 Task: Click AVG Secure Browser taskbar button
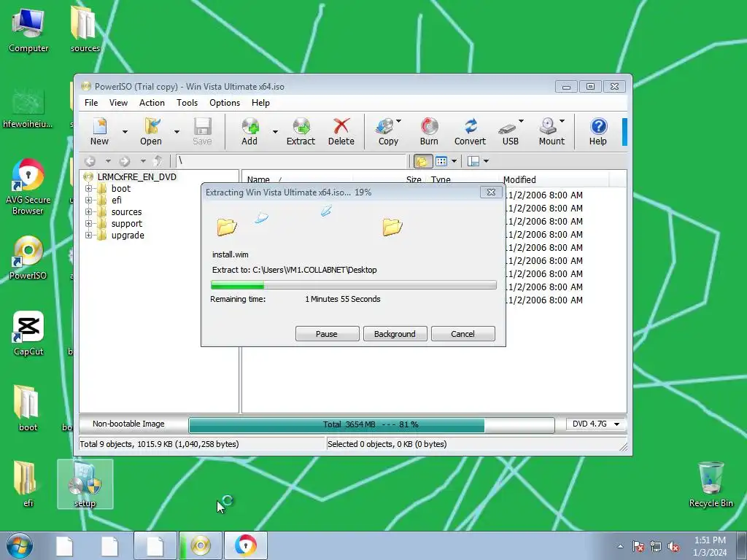[x=246, y=545]
